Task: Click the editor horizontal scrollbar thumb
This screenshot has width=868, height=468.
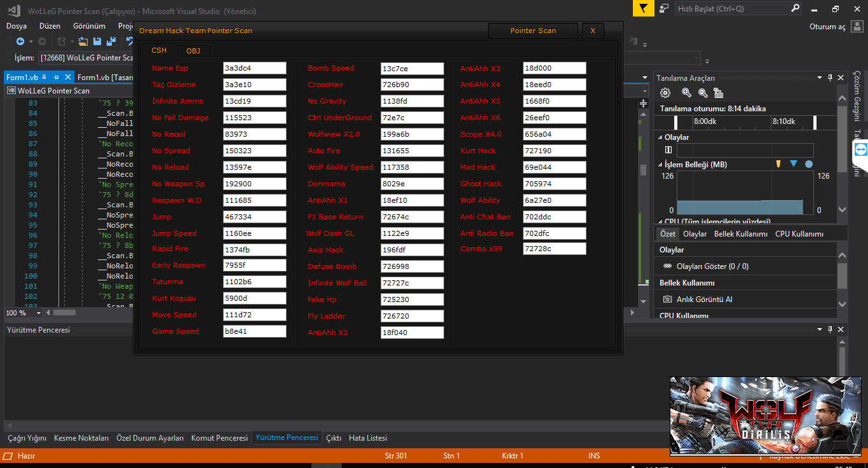Action: click(x=64, y=313)
